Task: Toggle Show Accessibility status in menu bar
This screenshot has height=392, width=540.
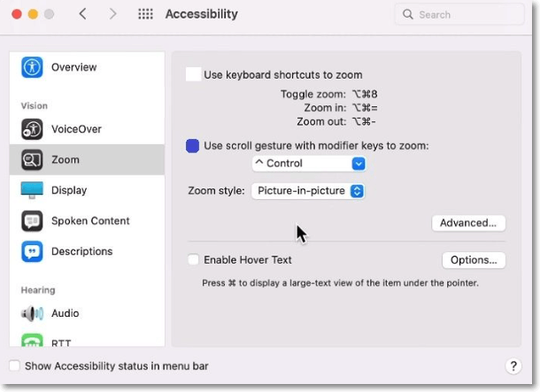Action: [x=14, y=366]
